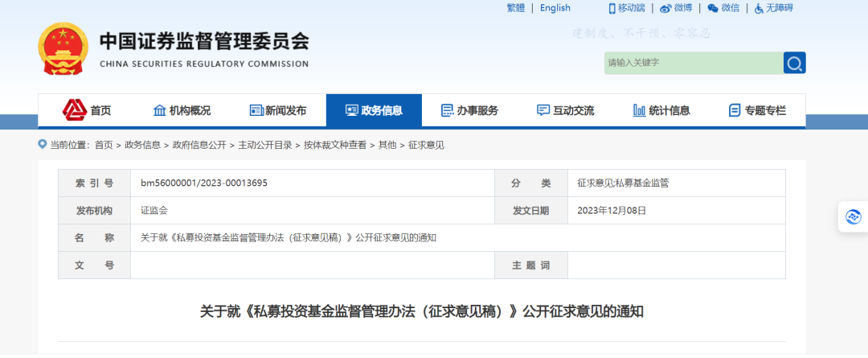Select the 政务信息 active tab
868x358 pixels.
pyautogui.click(x=374, y=110)
